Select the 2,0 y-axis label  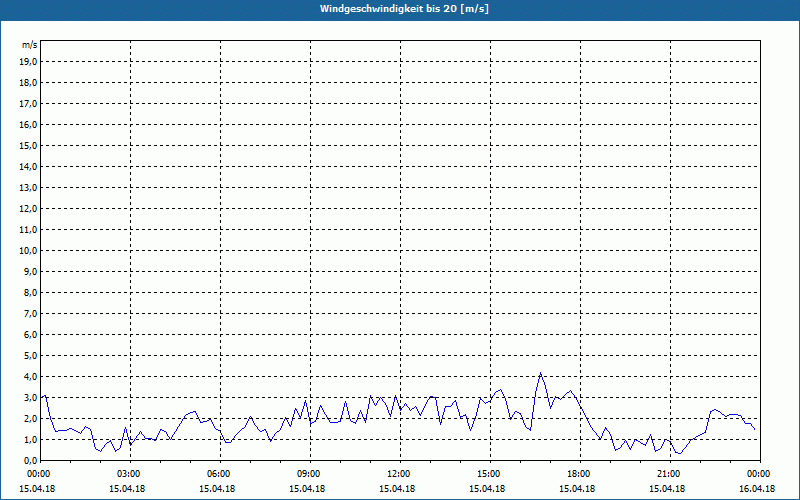click(x=30, y=418)
